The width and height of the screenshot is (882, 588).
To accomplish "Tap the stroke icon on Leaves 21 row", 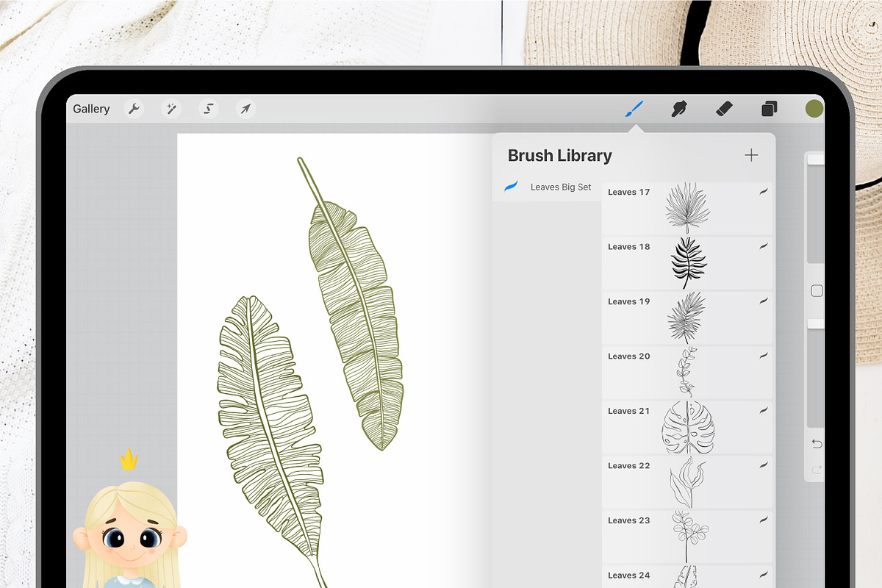I will 764,410.
